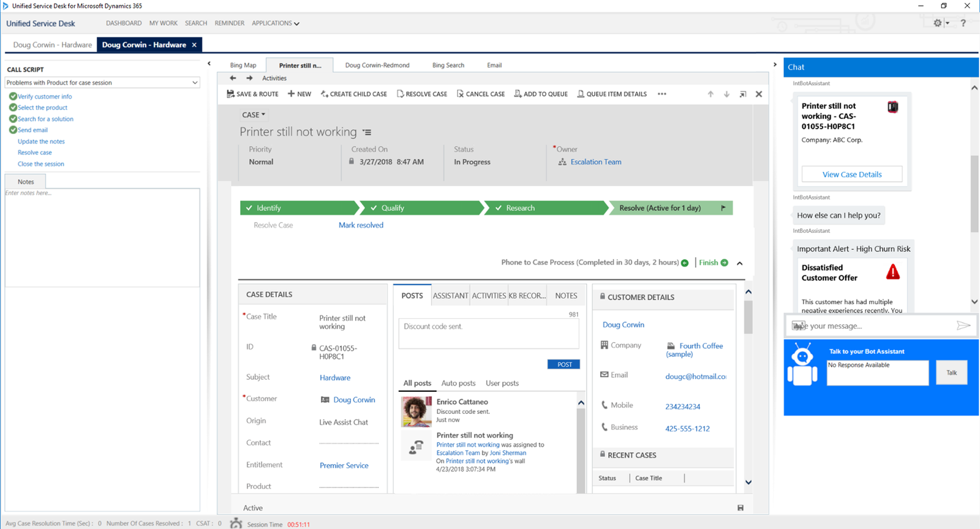Open Queue Item Details
980x529 pixels.
[612, 94]
